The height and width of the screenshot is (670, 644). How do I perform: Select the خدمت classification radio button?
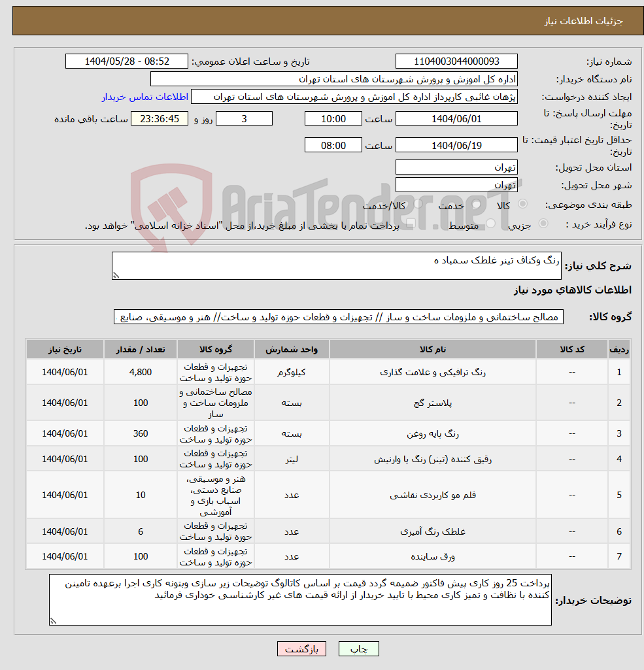pos(475,204)
